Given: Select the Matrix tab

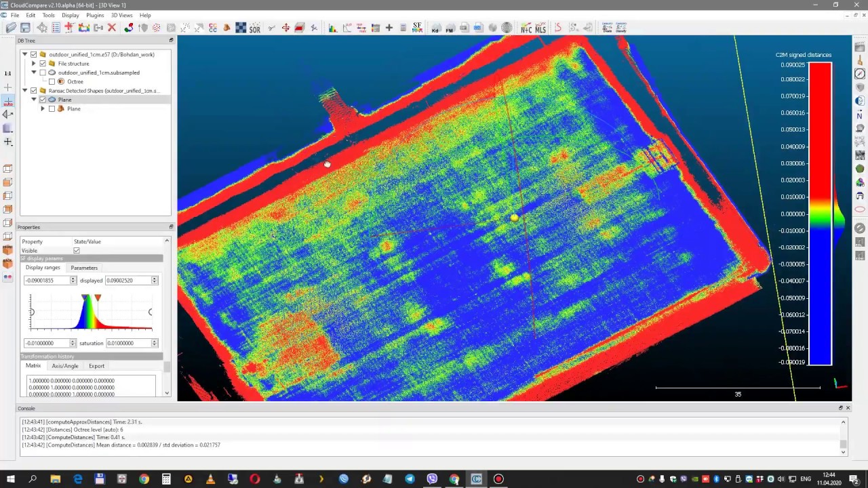Looking at the screenshot, I should [33, 366].
